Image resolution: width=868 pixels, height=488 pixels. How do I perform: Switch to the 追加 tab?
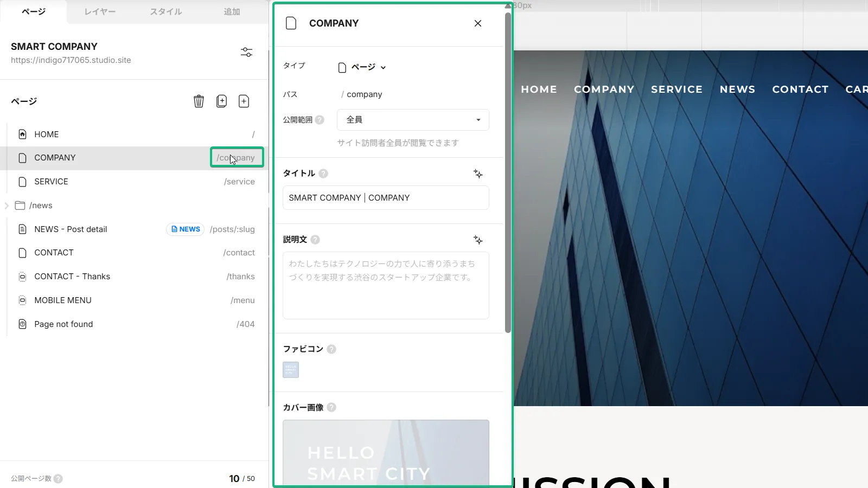[x=232, y=11]
